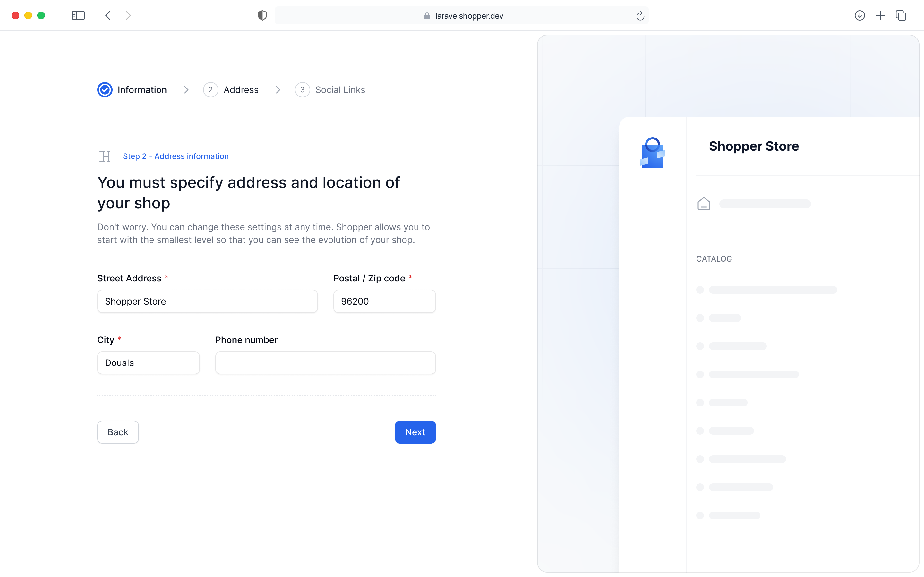
Task: Open the privacy shield icon
Action: pos(262,15)
